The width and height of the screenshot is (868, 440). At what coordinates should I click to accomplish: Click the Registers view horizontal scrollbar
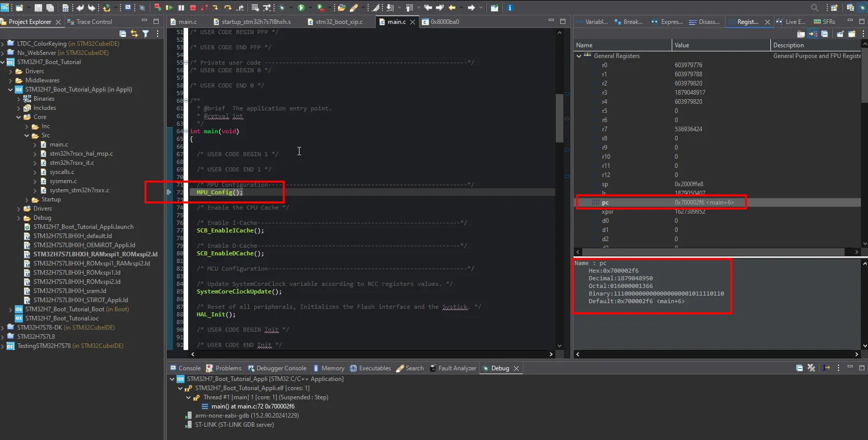(x=713, y=252)
